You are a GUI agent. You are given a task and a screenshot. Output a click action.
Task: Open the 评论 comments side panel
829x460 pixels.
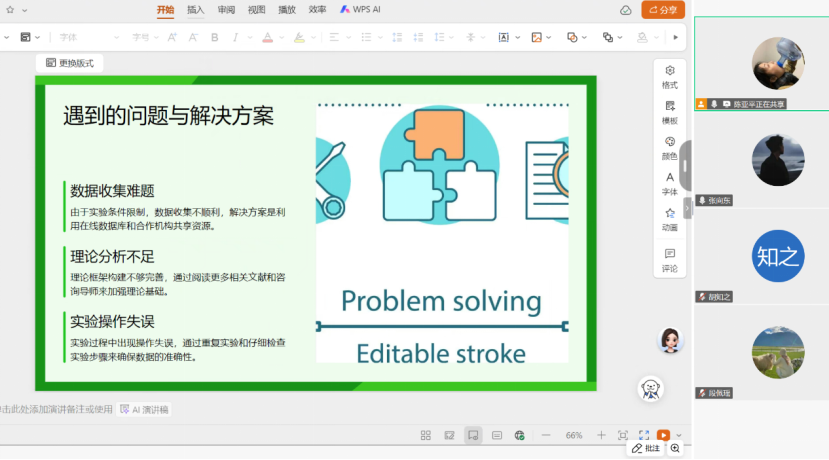tap(670, 260)
